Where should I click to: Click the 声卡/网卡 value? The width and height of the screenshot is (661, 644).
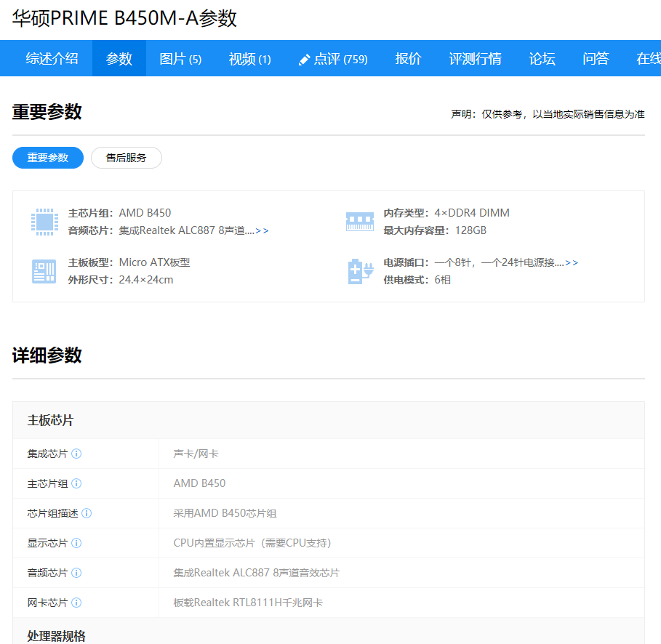click(196, 454)
